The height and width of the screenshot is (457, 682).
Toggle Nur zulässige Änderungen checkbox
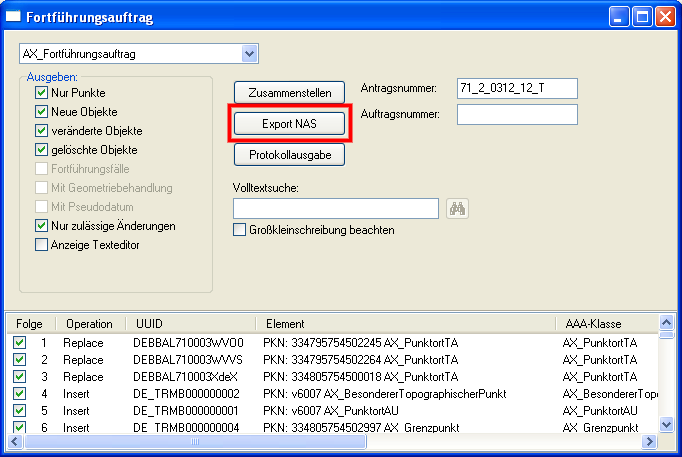point(42,226)
